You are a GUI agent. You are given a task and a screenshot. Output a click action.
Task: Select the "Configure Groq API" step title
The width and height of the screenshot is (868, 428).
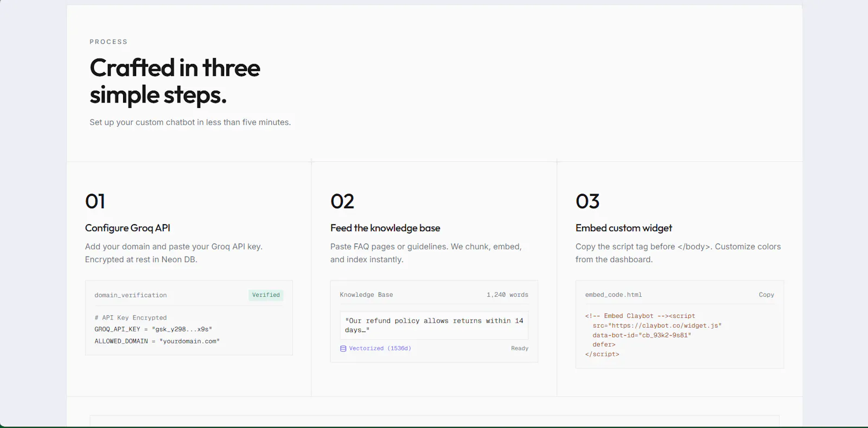pos(127,228)
